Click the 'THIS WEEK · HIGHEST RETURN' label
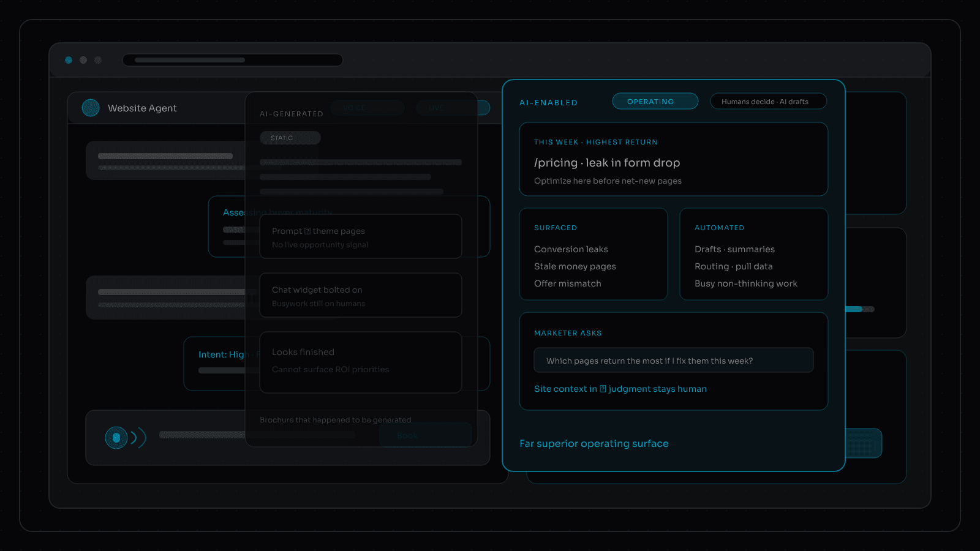Screen dimensions: 980x551 tap(596, 142)
